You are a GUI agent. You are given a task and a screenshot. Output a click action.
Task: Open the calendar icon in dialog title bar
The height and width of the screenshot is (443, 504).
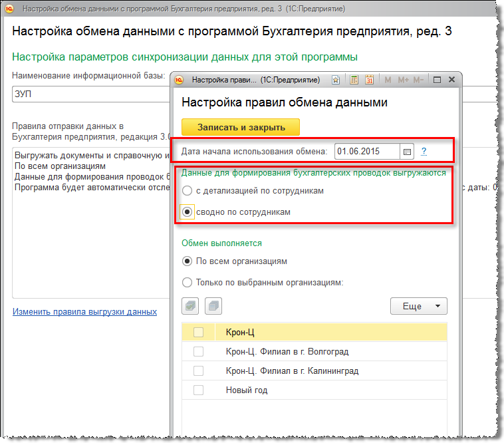tap(369, 80)
